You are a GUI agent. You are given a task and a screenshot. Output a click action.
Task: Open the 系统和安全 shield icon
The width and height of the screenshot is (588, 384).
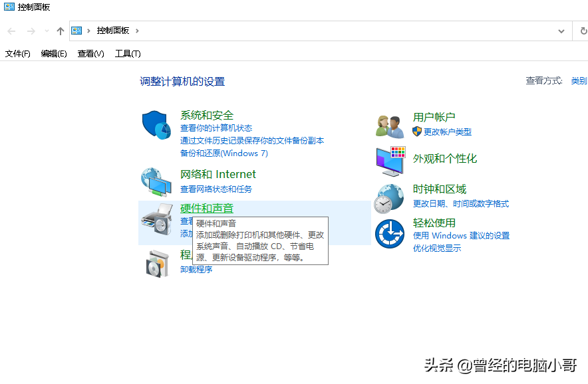click(156, 125)
